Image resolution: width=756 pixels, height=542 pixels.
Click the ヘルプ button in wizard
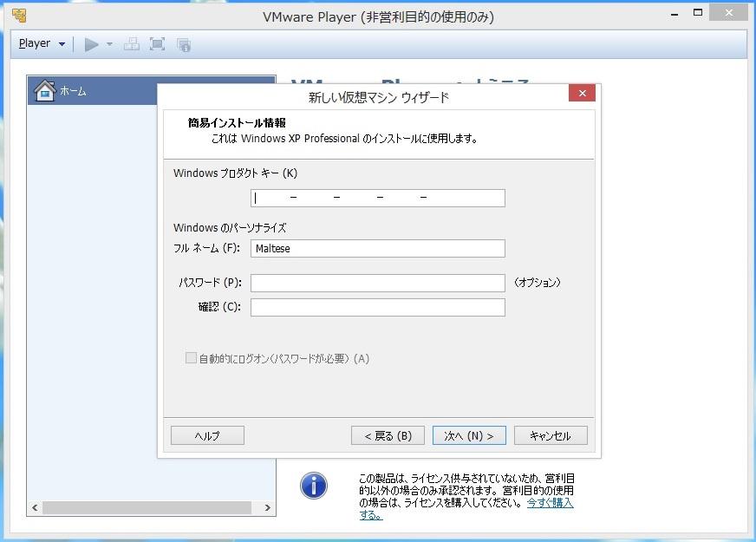tap(207, 435)
